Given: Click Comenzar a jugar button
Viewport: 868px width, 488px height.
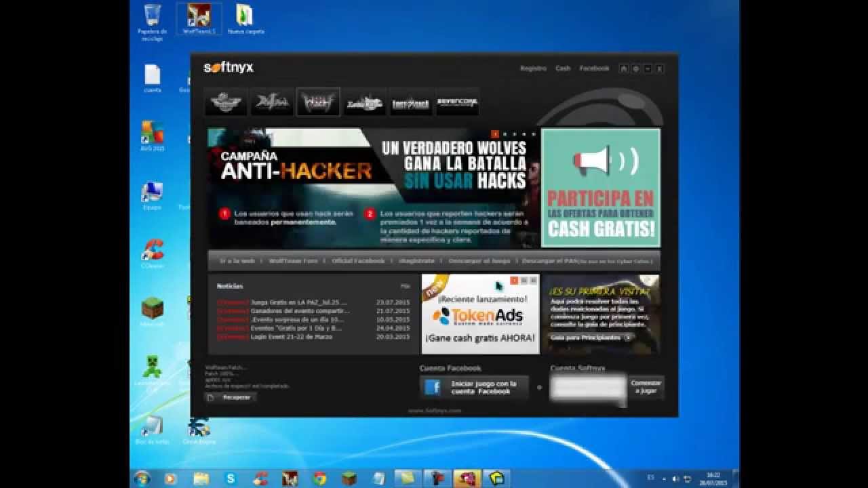Looking at the screenshot, I should tap(646, 387).
